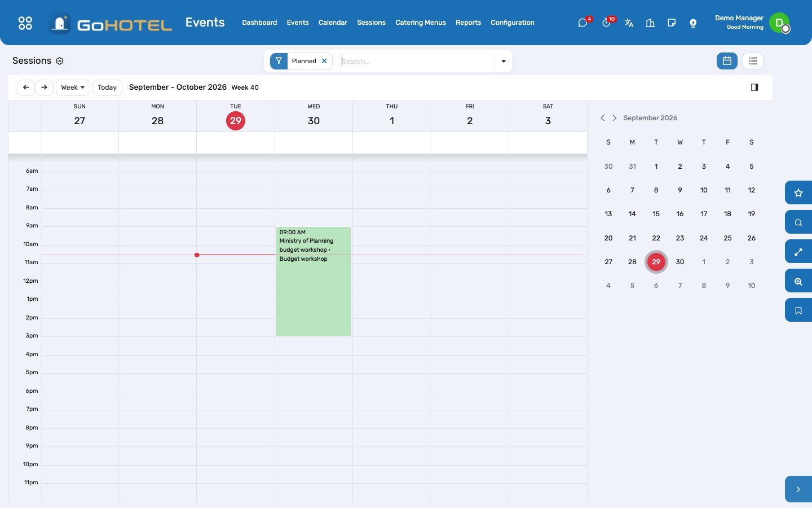812x508 pixels.
Task: Click the bookmark side button
Action: (798, 310)
